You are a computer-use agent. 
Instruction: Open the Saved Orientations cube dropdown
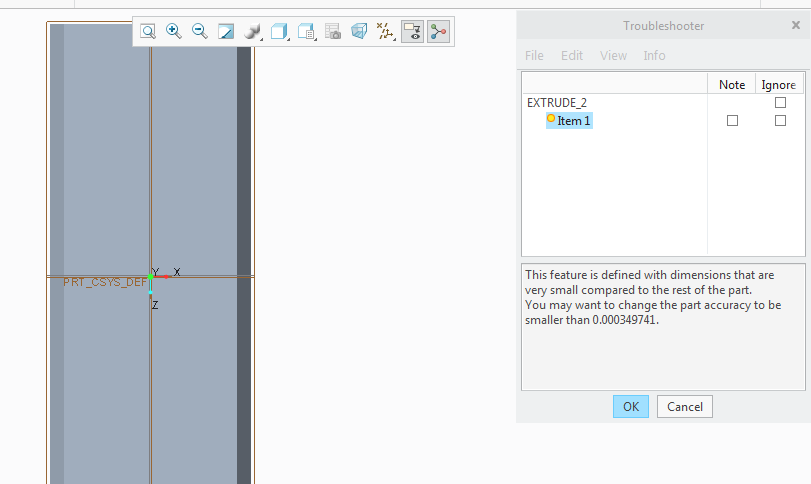click(280, 32)
